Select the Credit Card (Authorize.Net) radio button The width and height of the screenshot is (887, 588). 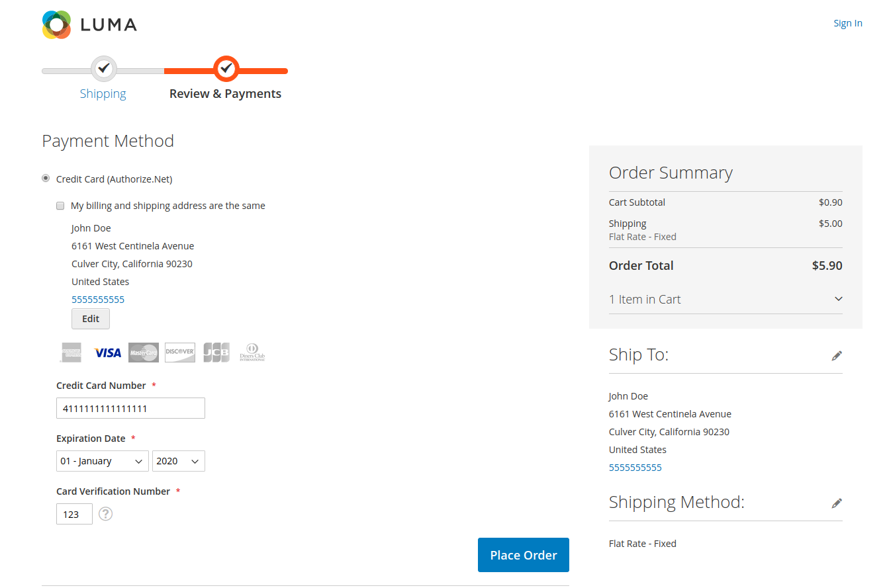point(46,178)
